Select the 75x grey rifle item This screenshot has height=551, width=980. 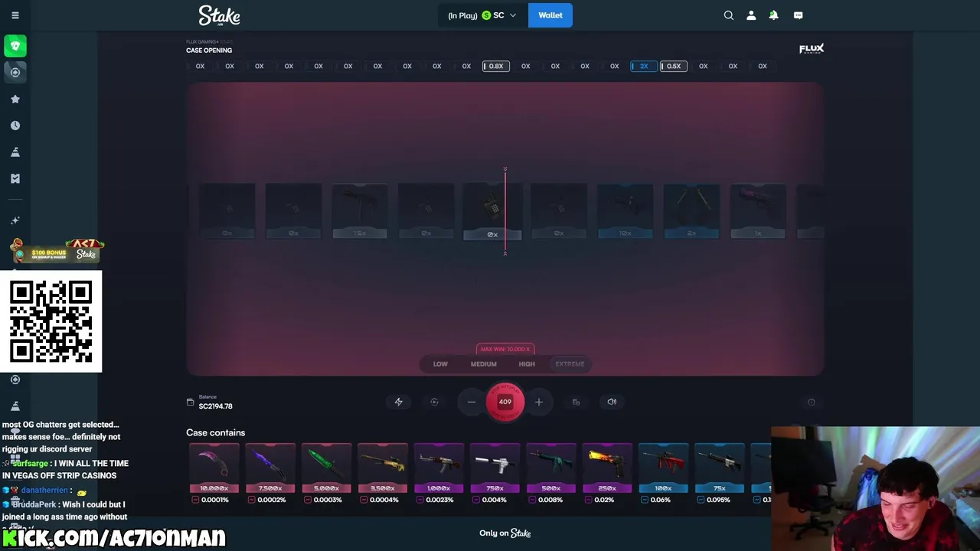click(720, 468)
